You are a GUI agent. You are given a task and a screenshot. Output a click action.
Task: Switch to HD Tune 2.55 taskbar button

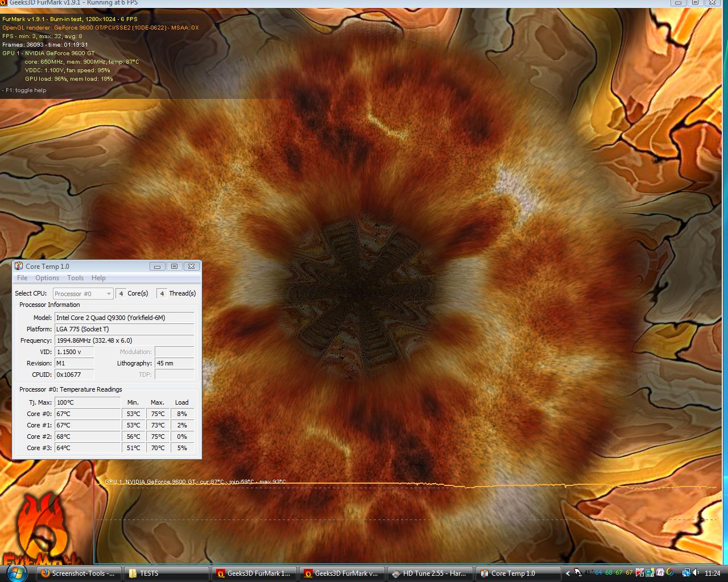click(430, 573)
